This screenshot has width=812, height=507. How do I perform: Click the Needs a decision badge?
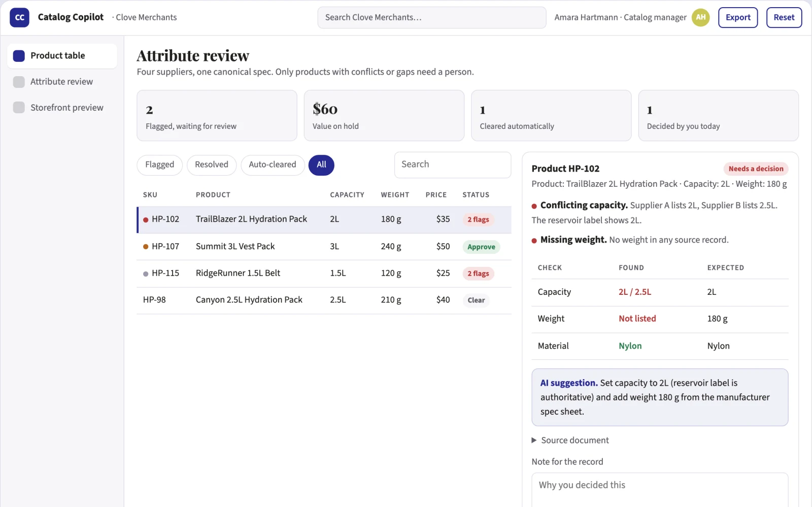pyautogui.click(x=756, y=169)
